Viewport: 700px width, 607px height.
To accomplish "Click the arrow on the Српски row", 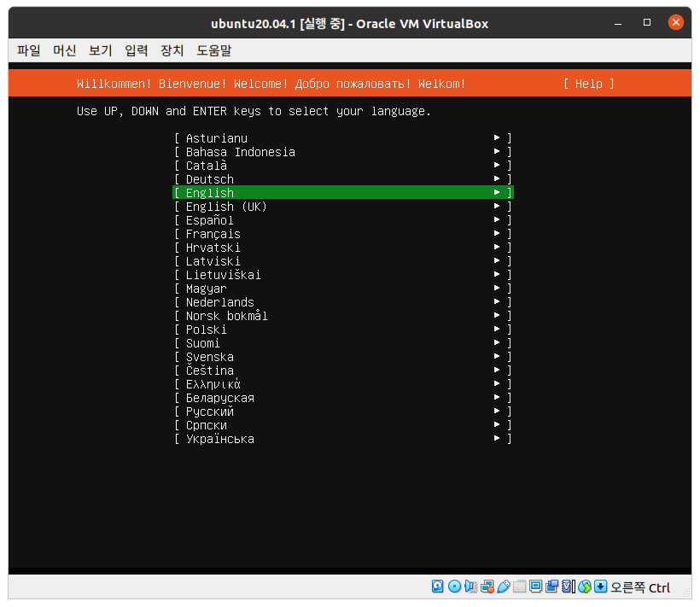I will coord(497,425).
